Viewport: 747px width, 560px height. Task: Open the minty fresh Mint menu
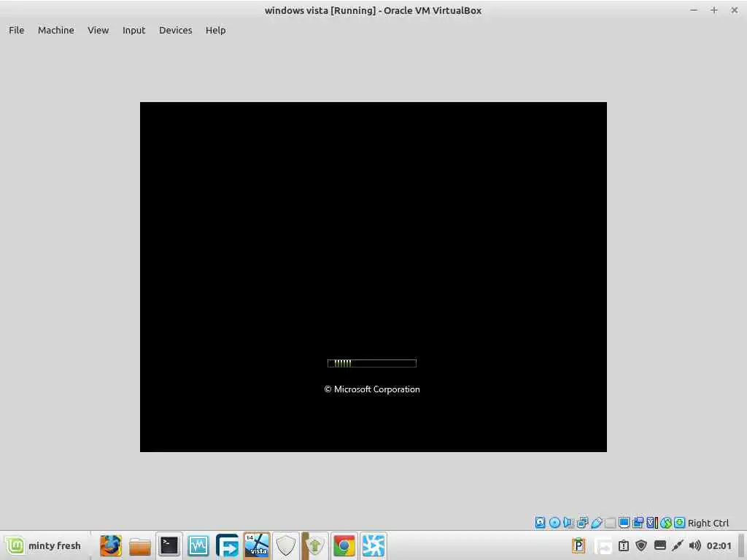43,545
